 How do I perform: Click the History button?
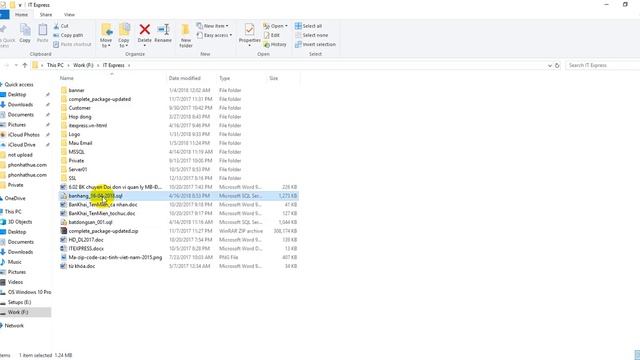(275, 44)
